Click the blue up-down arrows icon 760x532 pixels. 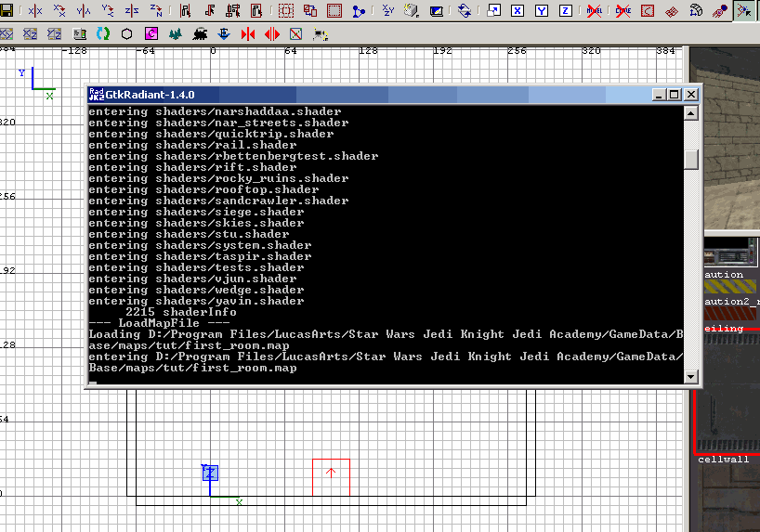coord(465,10)
